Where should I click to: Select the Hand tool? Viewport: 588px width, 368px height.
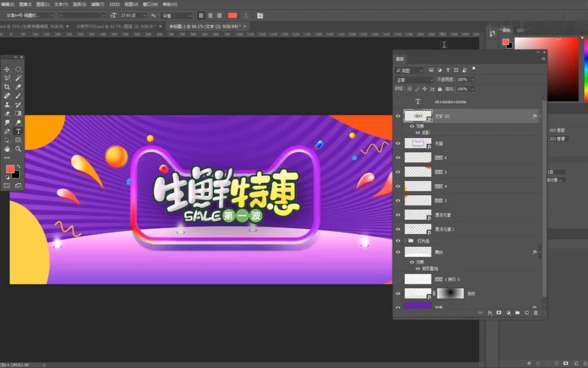[7, 149]
